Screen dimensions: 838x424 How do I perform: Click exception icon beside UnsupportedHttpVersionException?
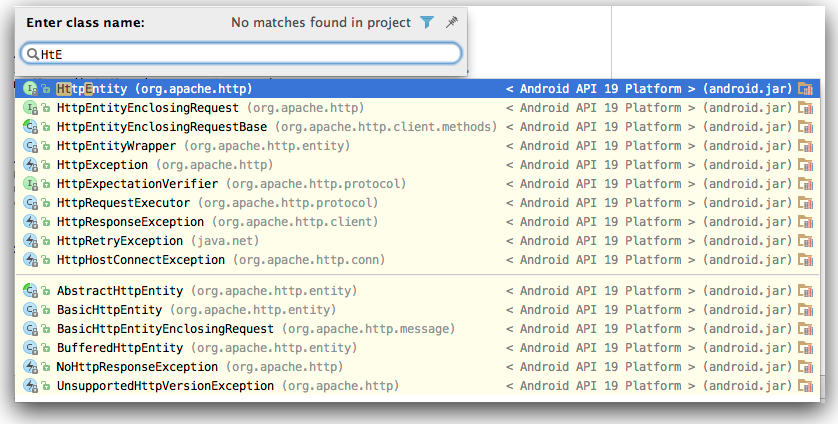[x=30, y=386]
